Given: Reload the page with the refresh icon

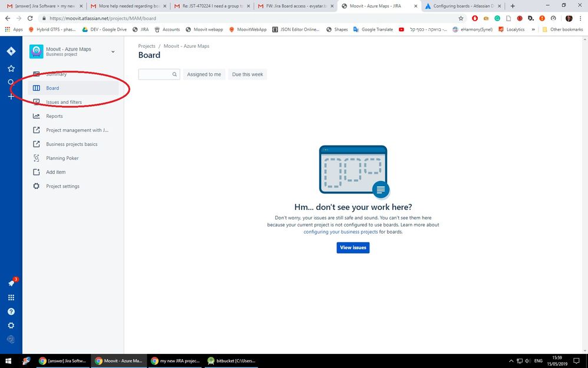Looking at the screenshot, I should tap(30, 18).
